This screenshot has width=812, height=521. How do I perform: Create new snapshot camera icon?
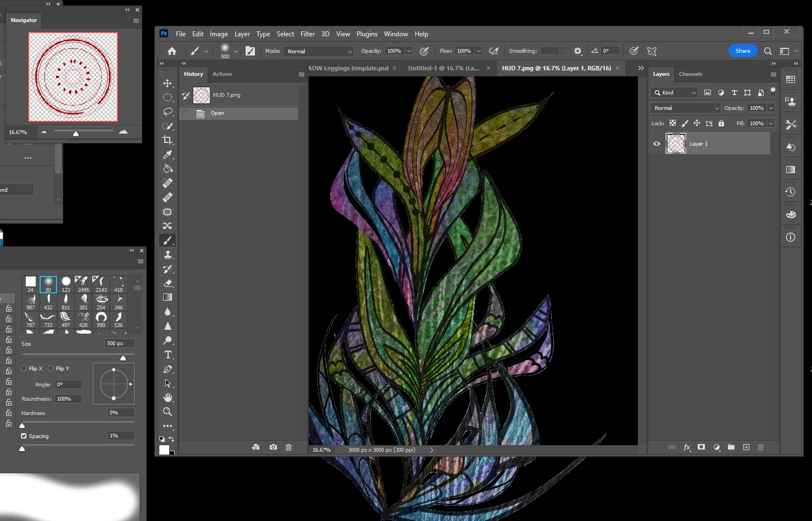click(273, 447)
